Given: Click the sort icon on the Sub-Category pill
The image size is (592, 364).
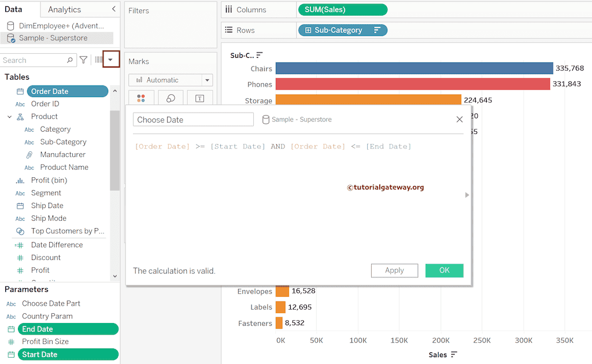Looking at the screenshot, I should pos(377,30).
